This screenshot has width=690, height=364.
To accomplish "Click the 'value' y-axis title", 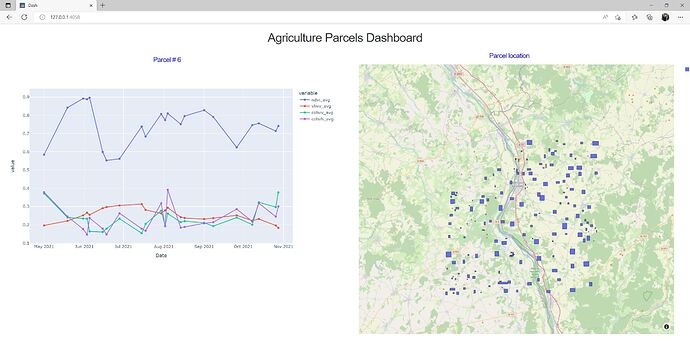I will 13,166.
